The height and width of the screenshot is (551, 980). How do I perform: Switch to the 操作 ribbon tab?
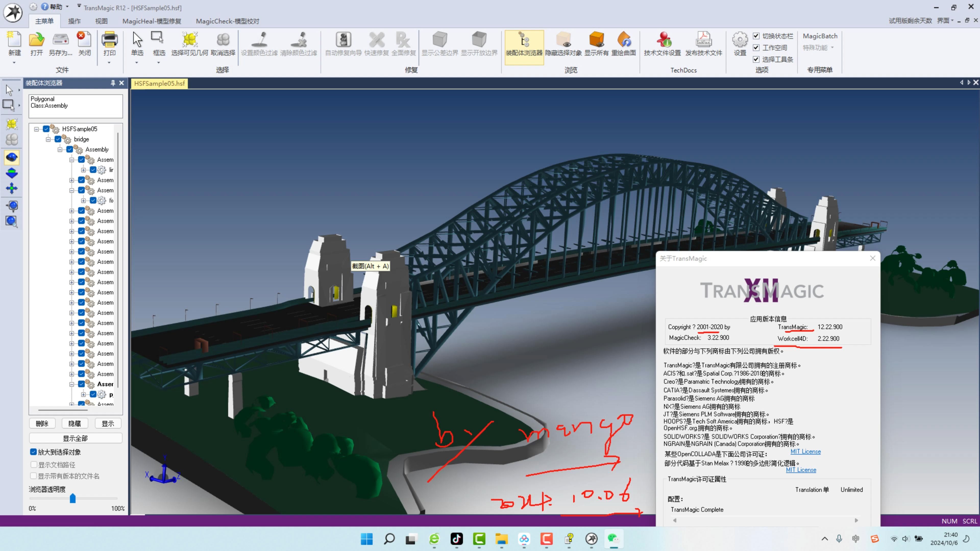pyautogui.click(x=74, y=21)
